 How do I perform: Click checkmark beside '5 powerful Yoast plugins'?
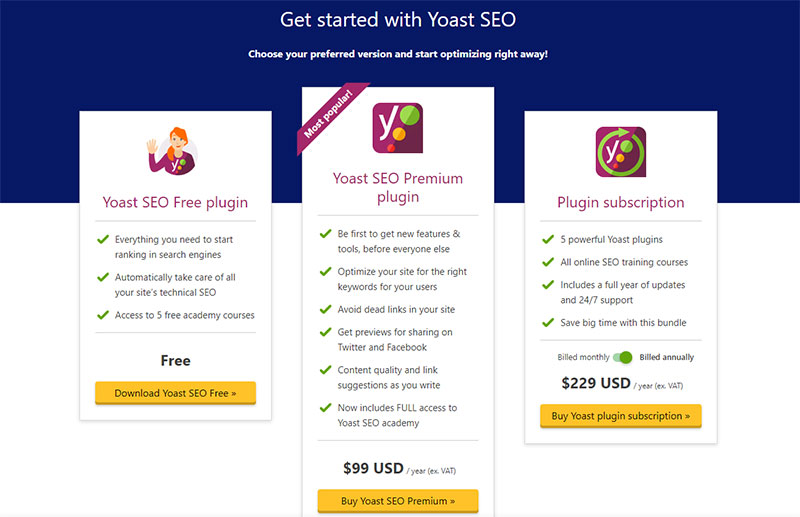click(x=547, y=240)
